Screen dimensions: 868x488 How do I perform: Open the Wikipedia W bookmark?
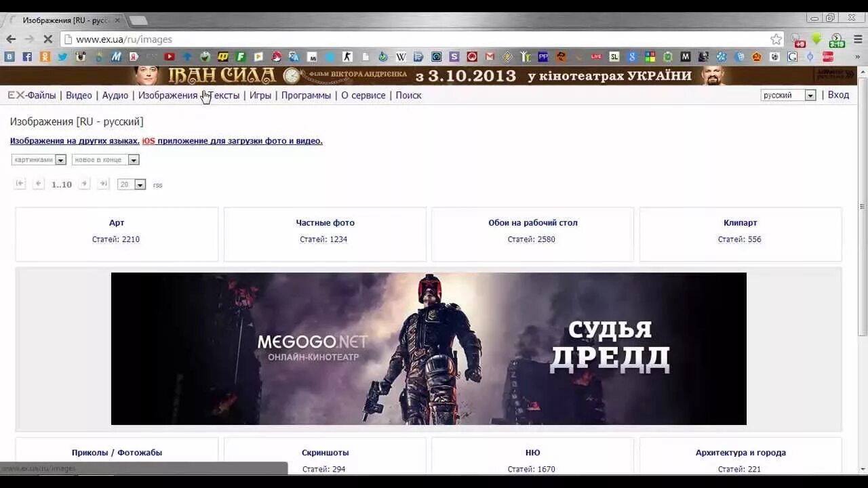(401, 57)
